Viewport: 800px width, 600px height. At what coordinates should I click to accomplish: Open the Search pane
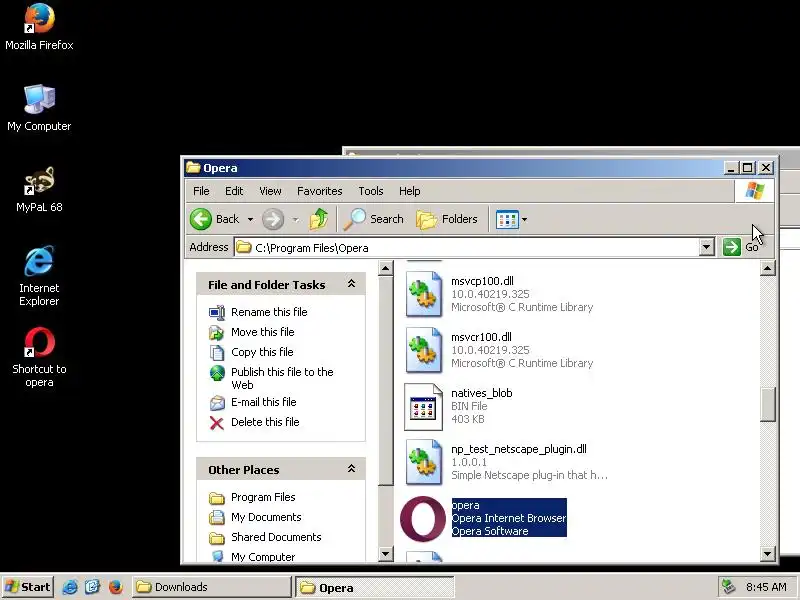click(373, 219)
